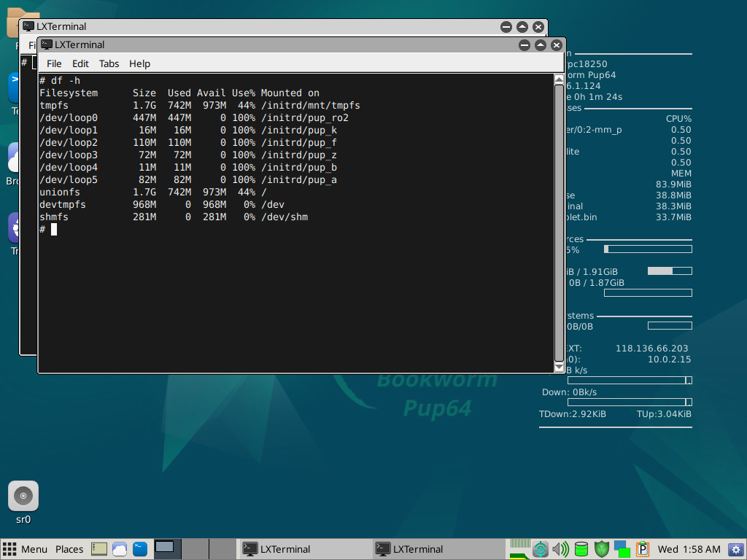The width and height of the screenshot is (747, 560).
Task: Open the clipboard manager tray icon
Action: [642, 549]
